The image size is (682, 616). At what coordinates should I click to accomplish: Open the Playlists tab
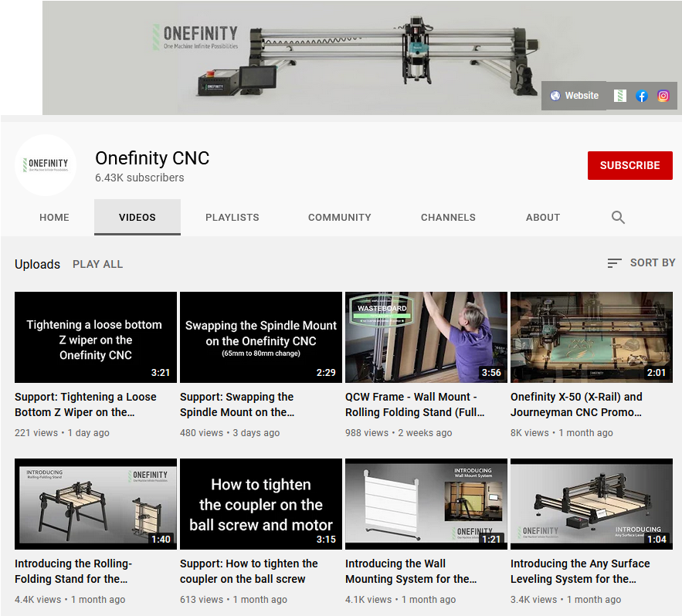(x=232, y=218)
